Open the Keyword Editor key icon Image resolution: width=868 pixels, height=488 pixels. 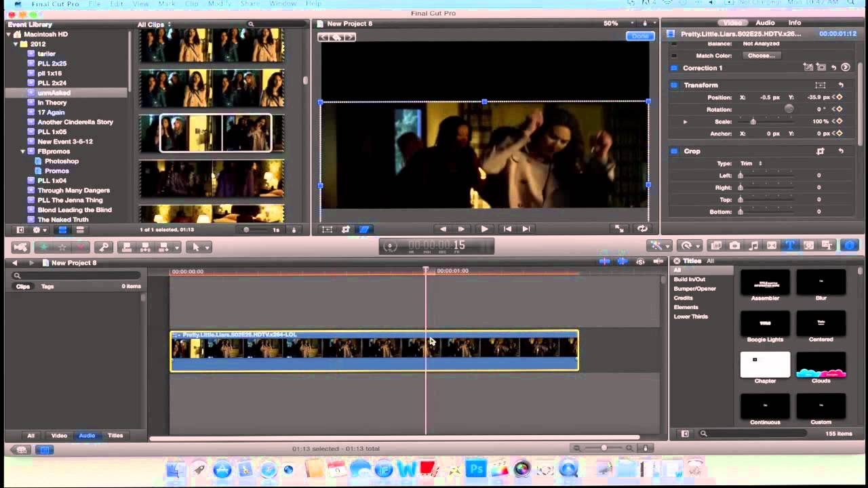103,247
